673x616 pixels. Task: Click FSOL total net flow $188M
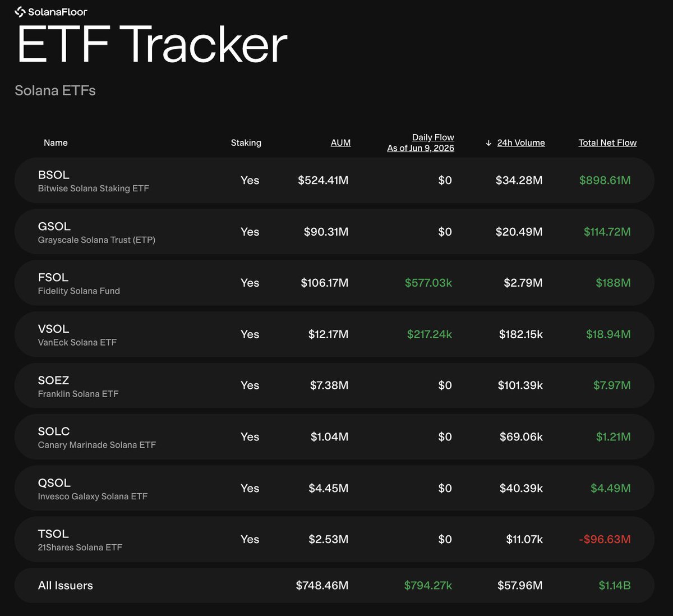pos(614,283)
